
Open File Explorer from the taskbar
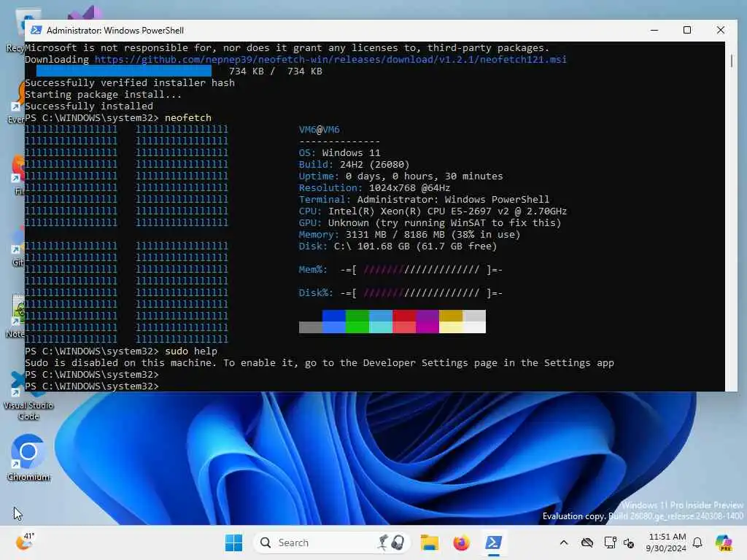[x=429, y=542]
